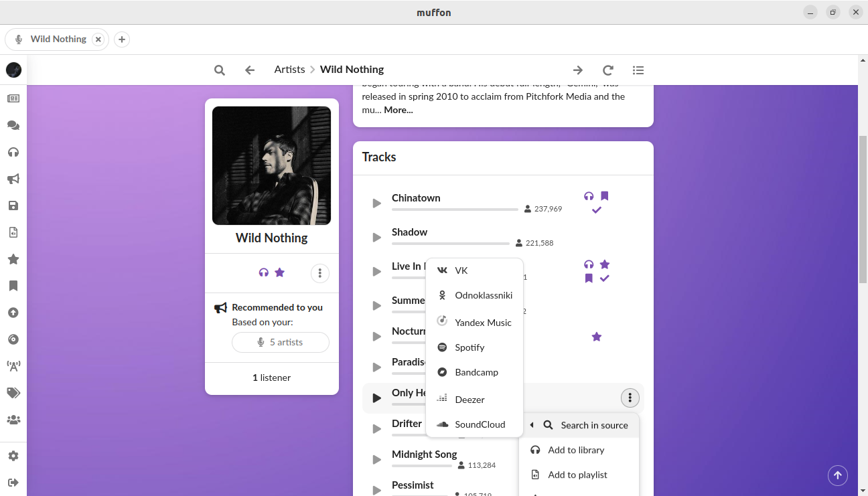Click the queue list icon near refresh
Image resolution: width=868 pixels, height=496 pixels.
[638, 70]
